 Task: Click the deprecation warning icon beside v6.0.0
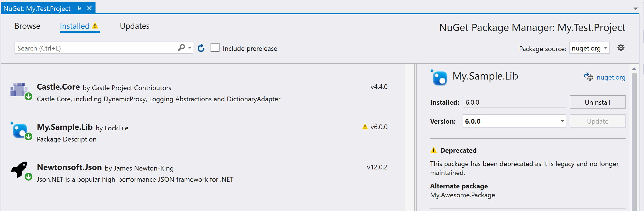(365, 127)
